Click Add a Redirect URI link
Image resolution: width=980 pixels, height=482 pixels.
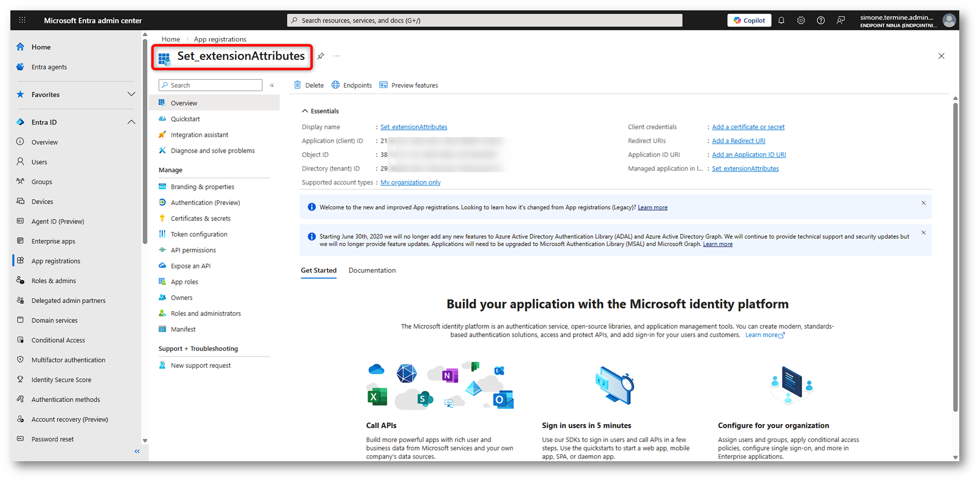pos(738,141)
